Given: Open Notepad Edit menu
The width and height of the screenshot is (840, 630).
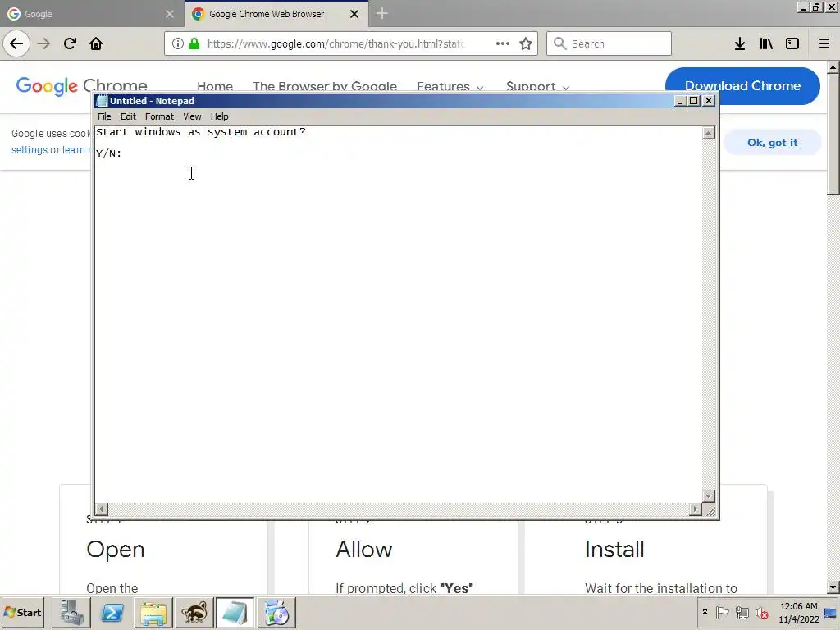Looking at the screenshot, I should click(x=128, y=116).
